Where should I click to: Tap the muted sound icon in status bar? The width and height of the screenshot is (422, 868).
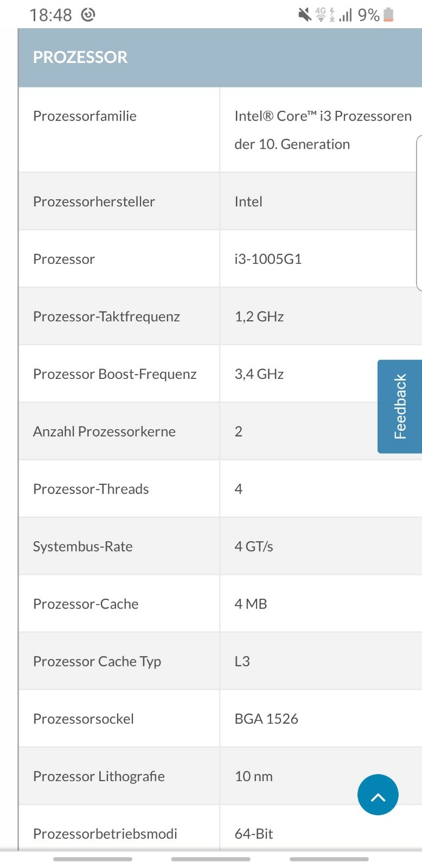(305, 15)
